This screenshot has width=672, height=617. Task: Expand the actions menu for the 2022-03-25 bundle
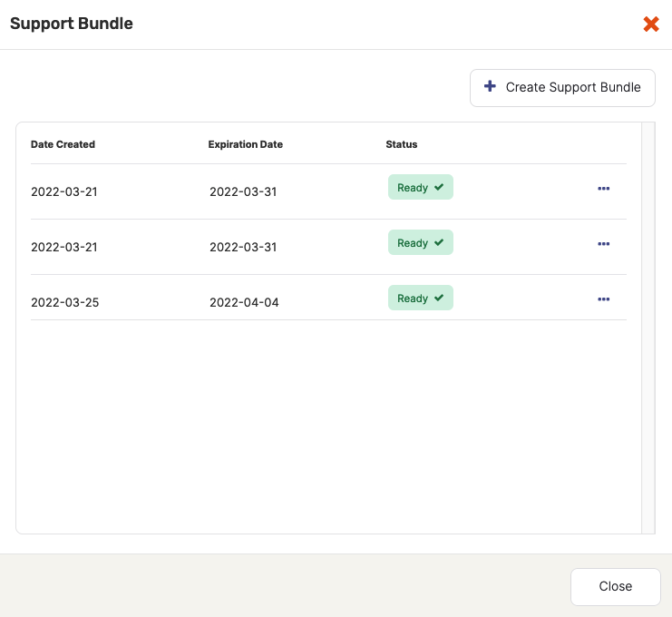click(x=604, y=299)
